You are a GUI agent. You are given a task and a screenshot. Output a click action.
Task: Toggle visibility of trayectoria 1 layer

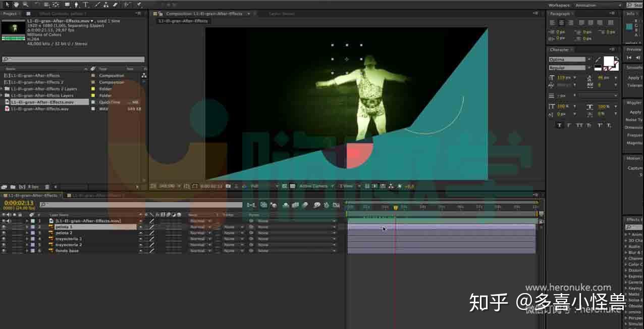(4, 239)
